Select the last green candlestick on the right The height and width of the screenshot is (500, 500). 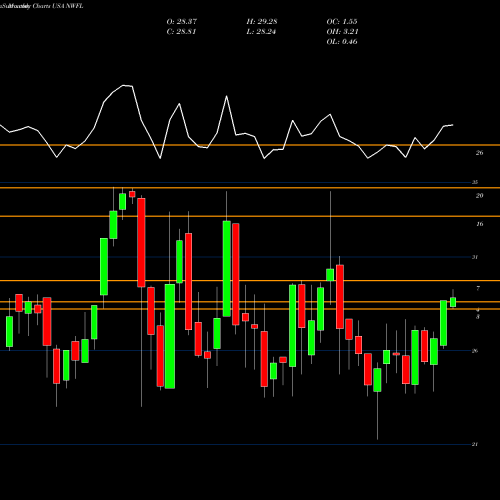tap(453, 302)
